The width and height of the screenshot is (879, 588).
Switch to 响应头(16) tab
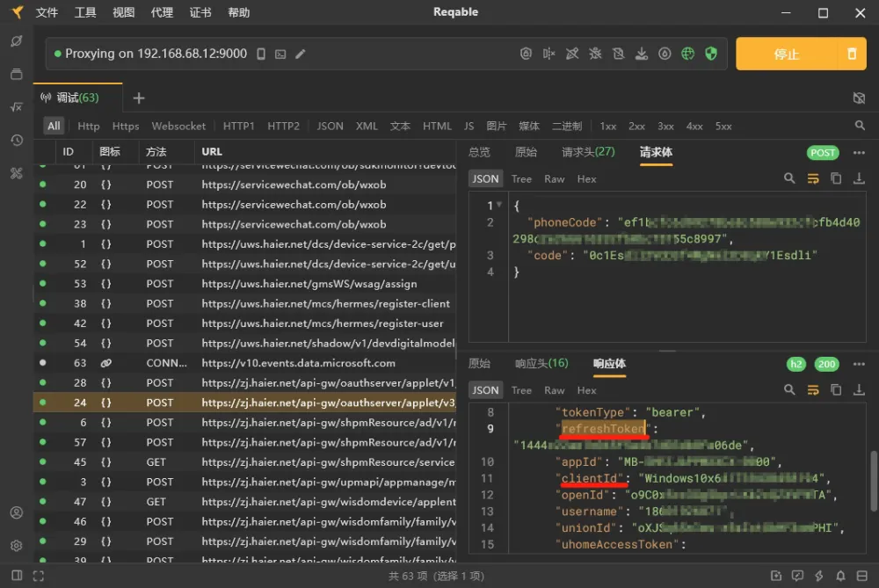click(541, 363)
